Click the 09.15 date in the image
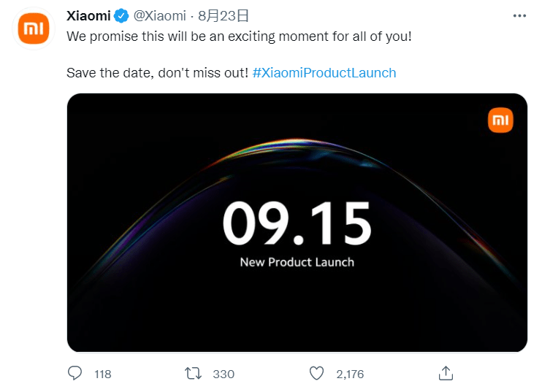542x392 pixels. click(x=297, y=223)
